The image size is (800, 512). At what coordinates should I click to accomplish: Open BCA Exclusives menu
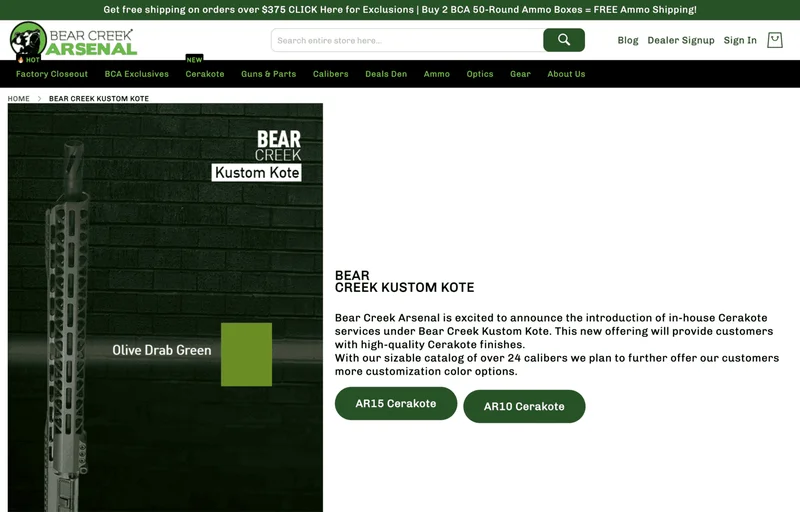[137, 74]
